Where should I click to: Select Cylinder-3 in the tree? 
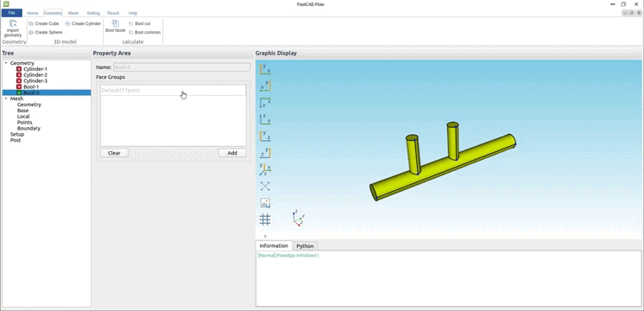pos(35,81)
